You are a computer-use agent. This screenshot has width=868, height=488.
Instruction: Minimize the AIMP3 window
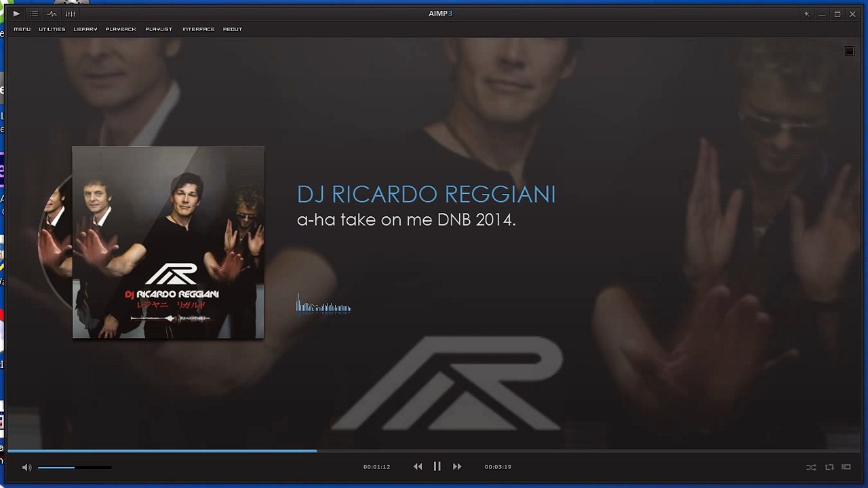(x=822, y=14)
